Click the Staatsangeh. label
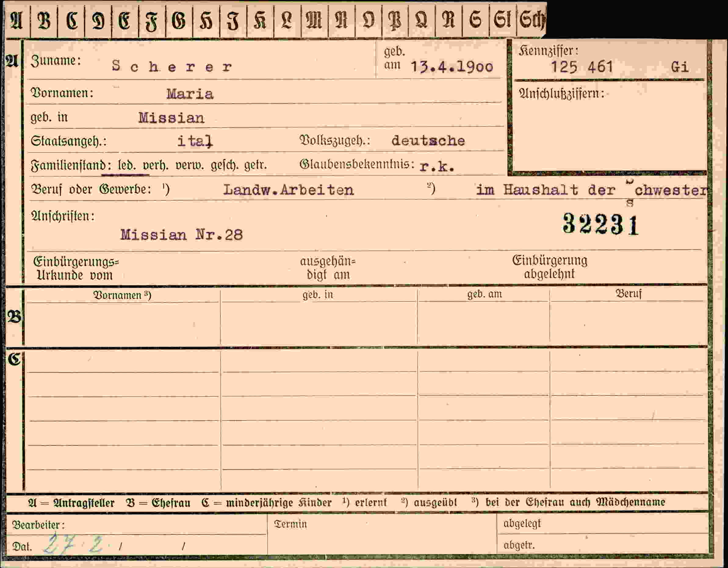Image resolution: width=728 pixels, height=568 pixels. [69, 141]
